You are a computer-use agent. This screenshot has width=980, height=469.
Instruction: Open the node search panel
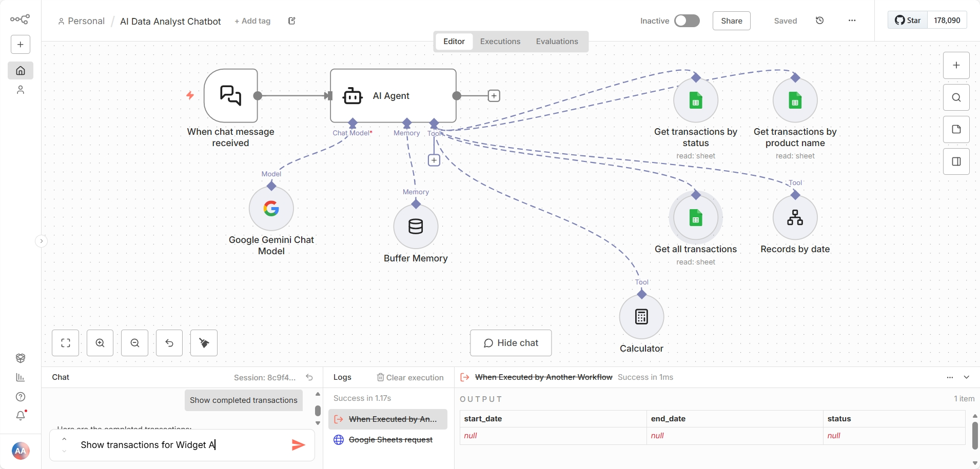(x=956, y=97)
